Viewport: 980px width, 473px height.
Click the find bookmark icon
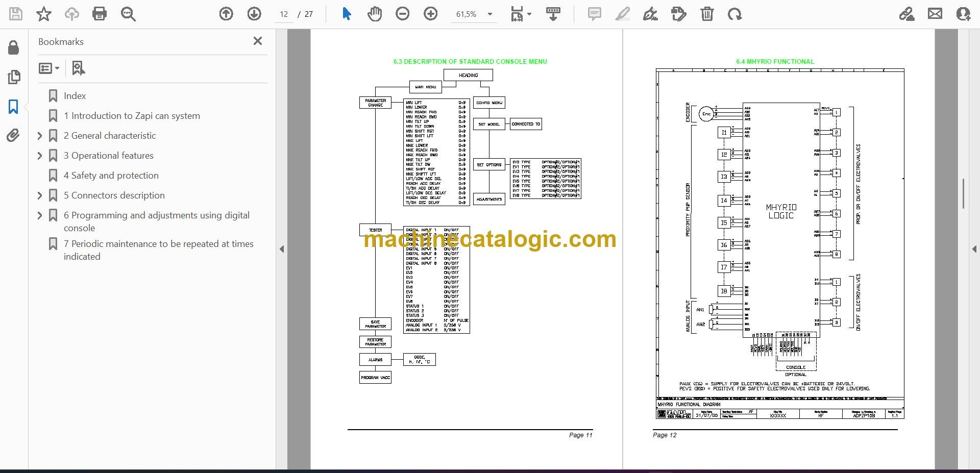tap(78, 68)
